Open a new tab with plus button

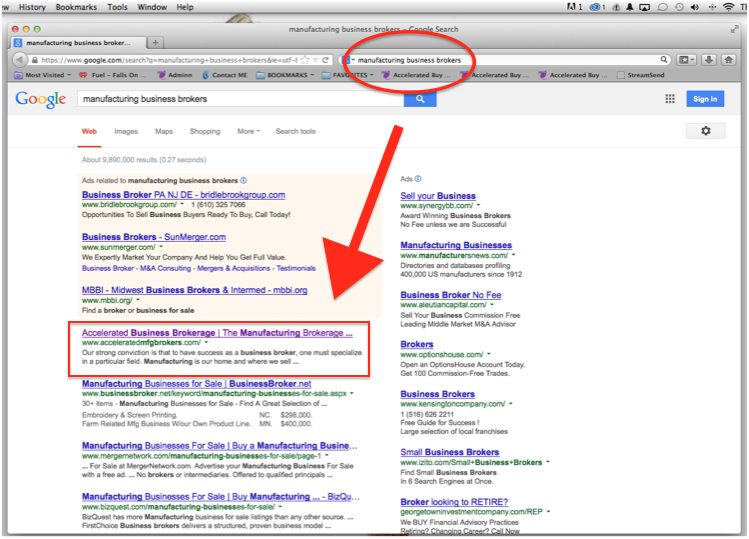pyautogui.click(x=155, y=43)
